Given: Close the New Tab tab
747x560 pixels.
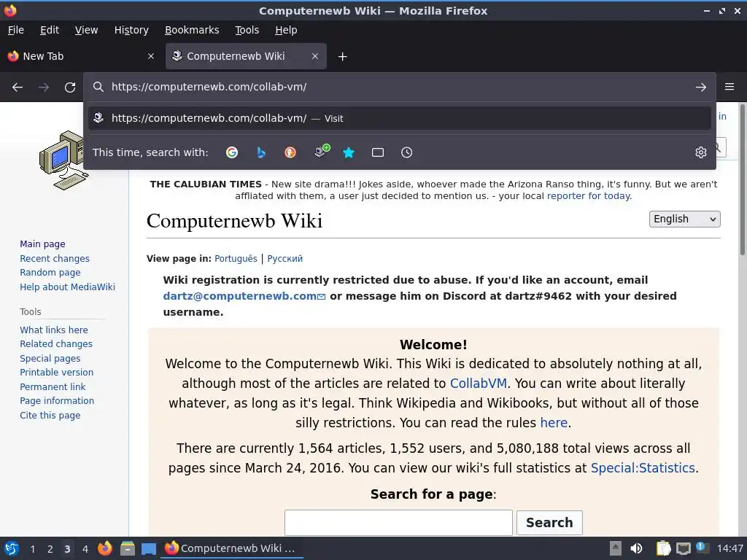Looking at the screenshot, I should click(151, 56).
